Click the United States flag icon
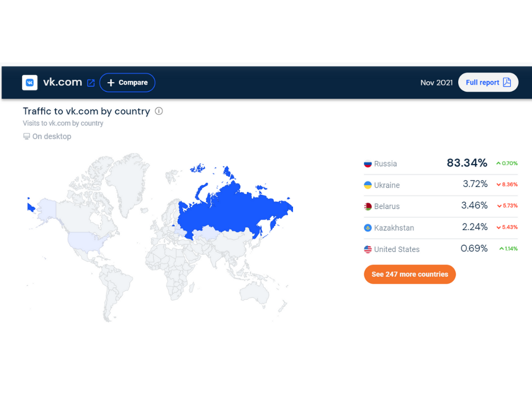This screenshot has height=399, width=532. tap(368, 249)
